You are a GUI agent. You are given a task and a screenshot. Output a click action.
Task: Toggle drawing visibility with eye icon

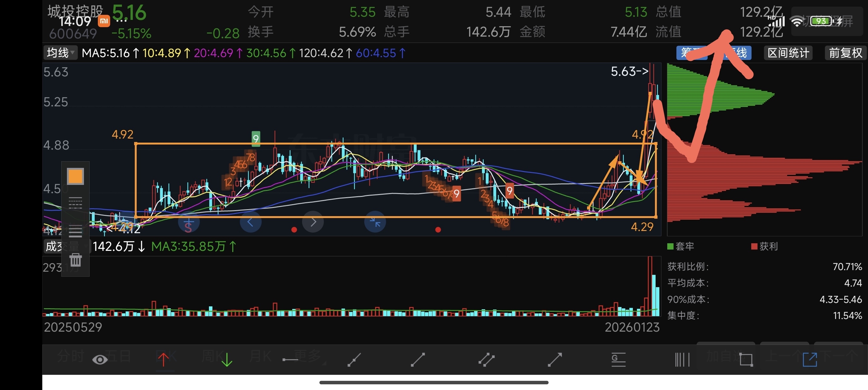point(100,360)
